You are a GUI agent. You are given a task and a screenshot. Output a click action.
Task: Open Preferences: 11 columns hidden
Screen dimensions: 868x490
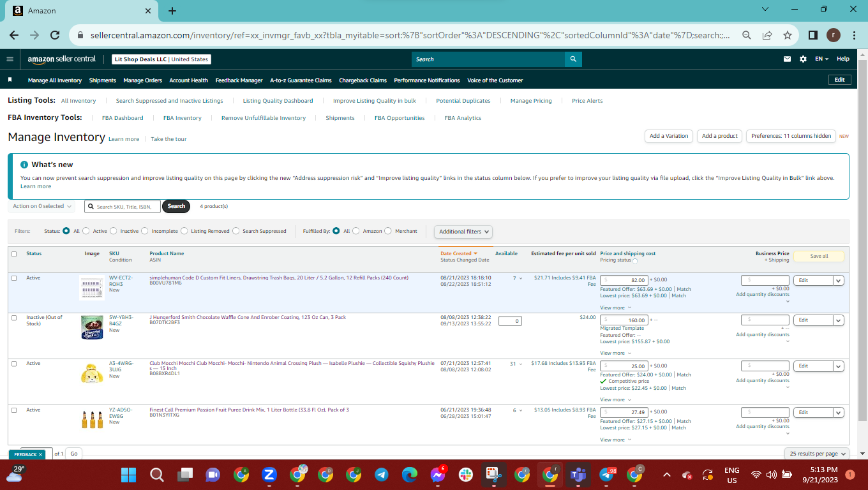click(791, 136)
